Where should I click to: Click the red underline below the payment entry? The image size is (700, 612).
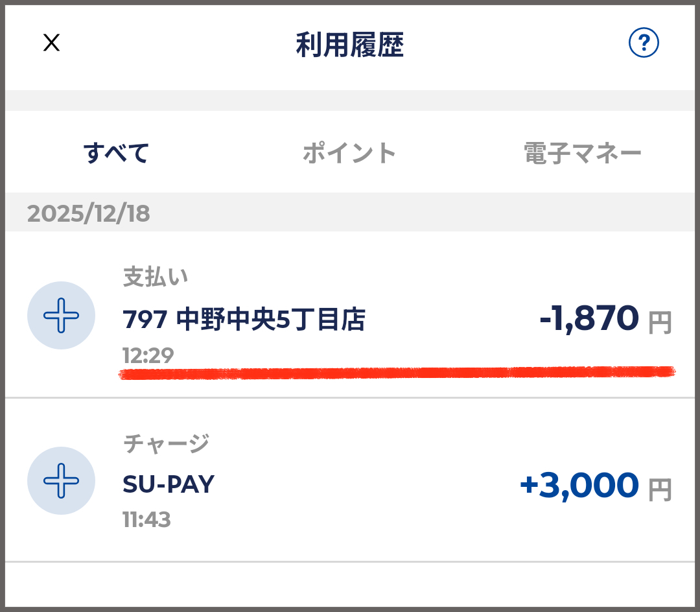[397, 373]
